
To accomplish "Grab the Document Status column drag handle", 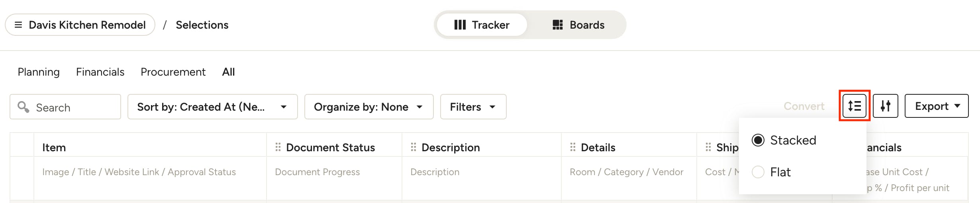I will (278, 147).
